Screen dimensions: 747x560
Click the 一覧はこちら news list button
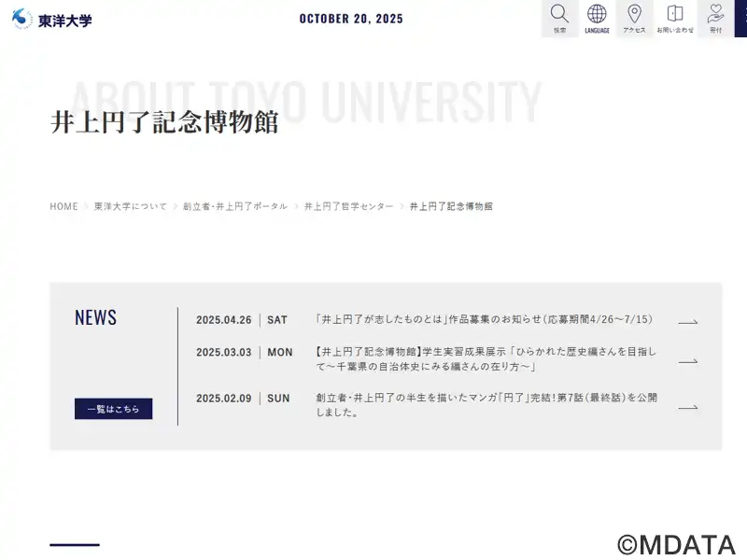point(113,409)
